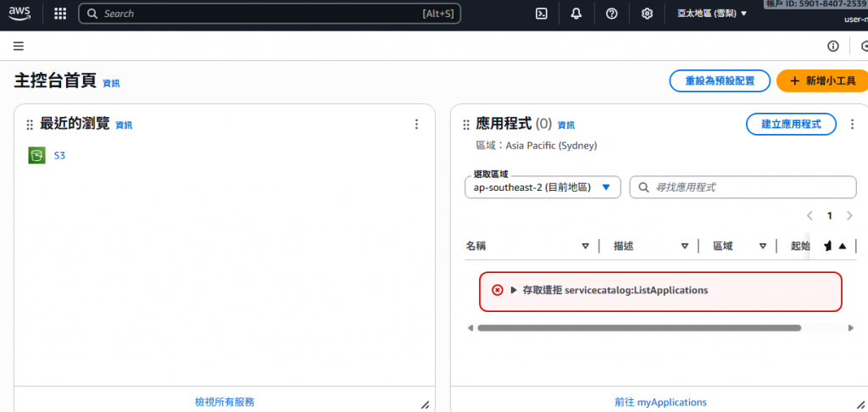
Task: Open the 前往 myApplications link
Action: [x=660, y=402]
